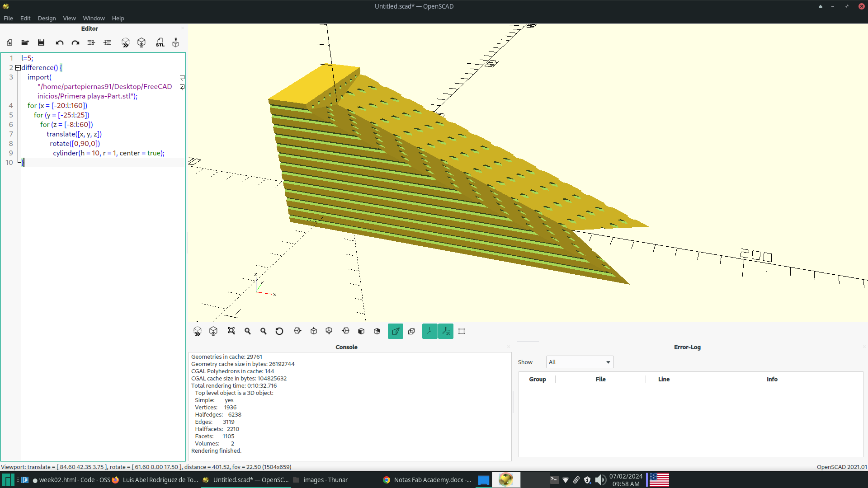The width and height of the screenshot is (868, 488).
Task: Indent code using the indent icon
Action: pos(107,42)
